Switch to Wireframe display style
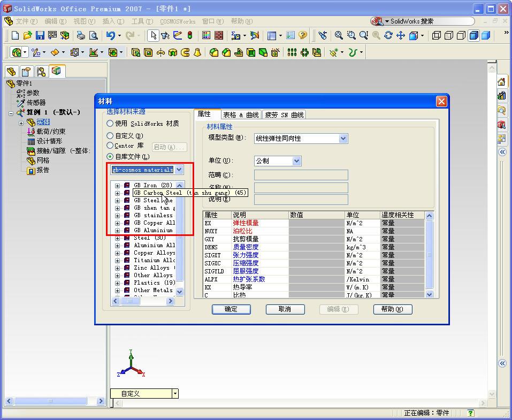 click(x=436, y=35)
